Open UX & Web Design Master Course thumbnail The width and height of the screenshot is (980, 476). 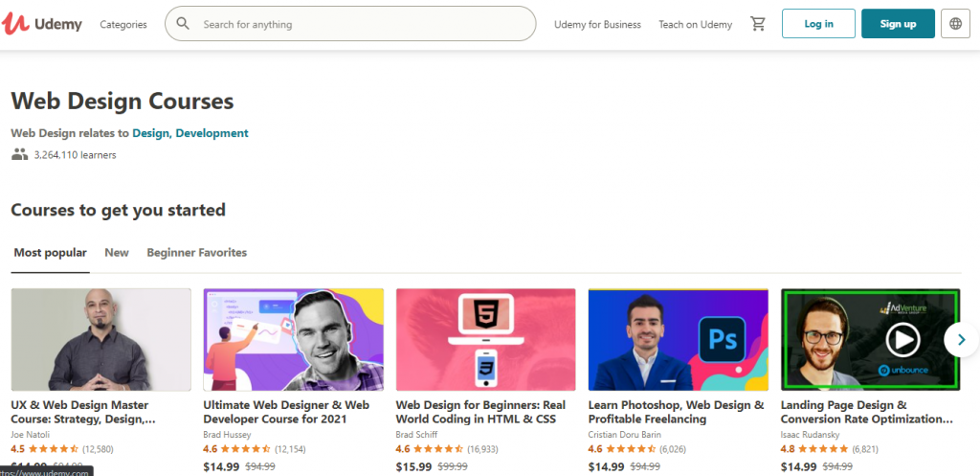pyautogui.click(x=101, y=340)
